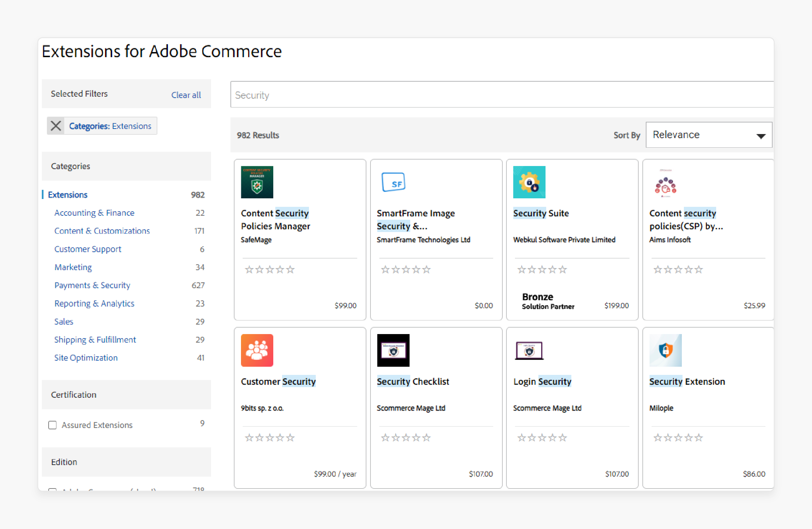Image resolution: width=812 pixels, height=529 pixels.
Task: Click the Clear all filters link
Action: 186,95
